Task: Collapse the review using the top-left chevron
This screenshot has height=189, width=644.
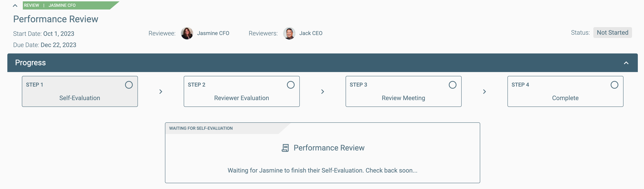Action: tap(15, 5)
